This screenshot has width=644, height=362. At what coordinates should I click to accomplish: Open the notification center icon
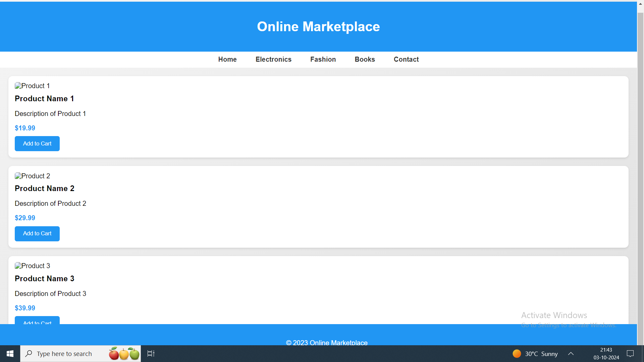click(x=630, y=354)
